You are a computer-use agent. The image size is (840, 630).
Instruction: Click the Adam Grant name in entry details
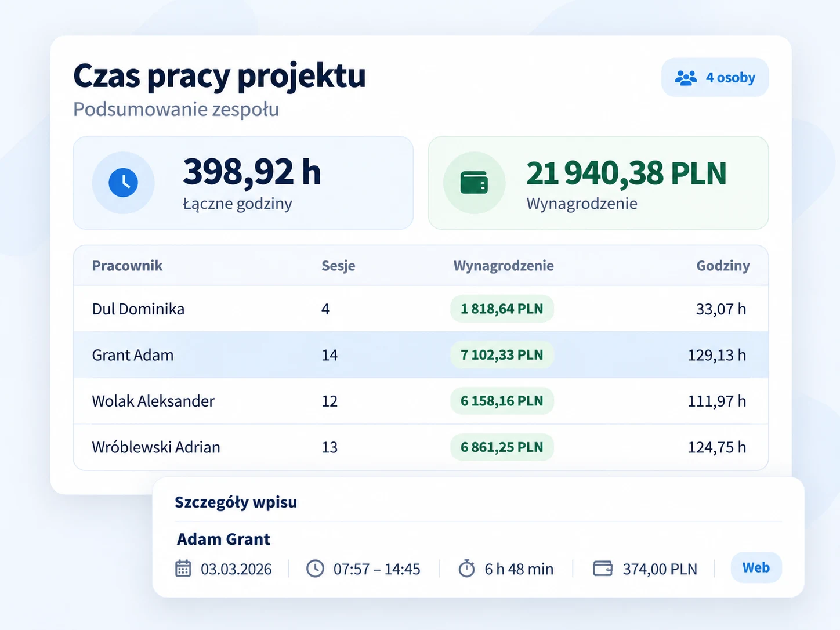coord(223,539)
